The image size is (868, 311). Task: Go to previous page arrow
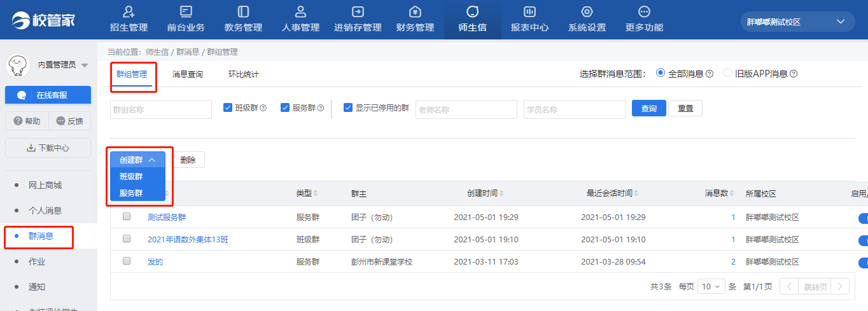click(x=788, y=286)
